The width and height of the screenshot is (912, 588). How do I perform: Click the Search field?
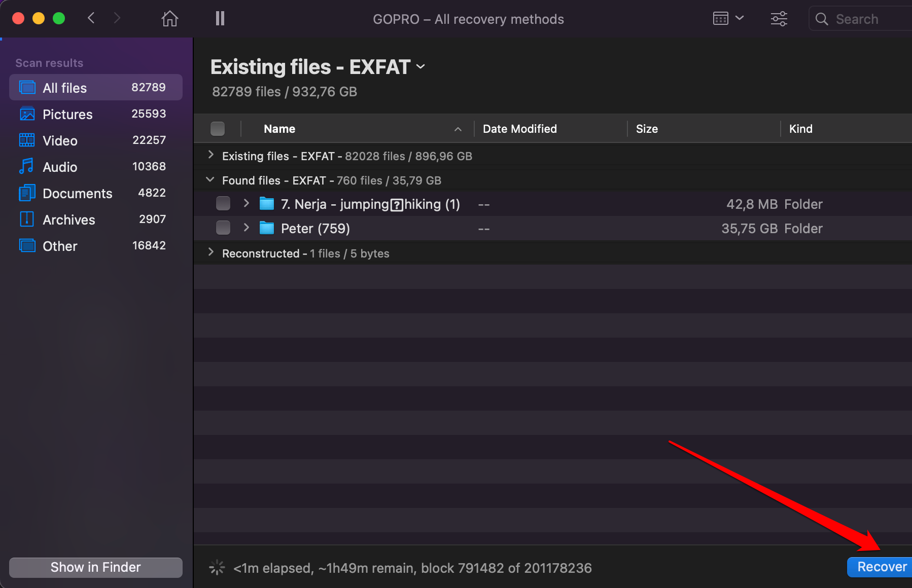tap(860, 19)
